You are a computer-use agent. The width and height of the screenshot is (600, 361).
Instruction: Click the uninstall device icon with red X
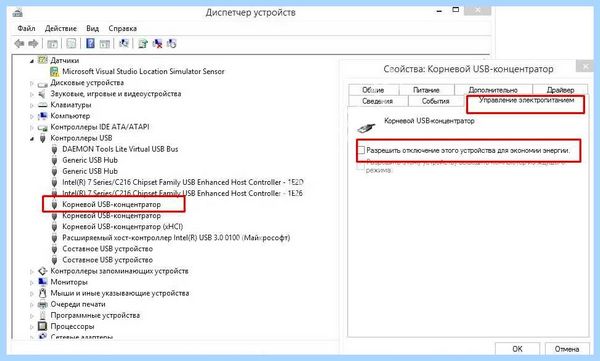[x=157, y=44]
